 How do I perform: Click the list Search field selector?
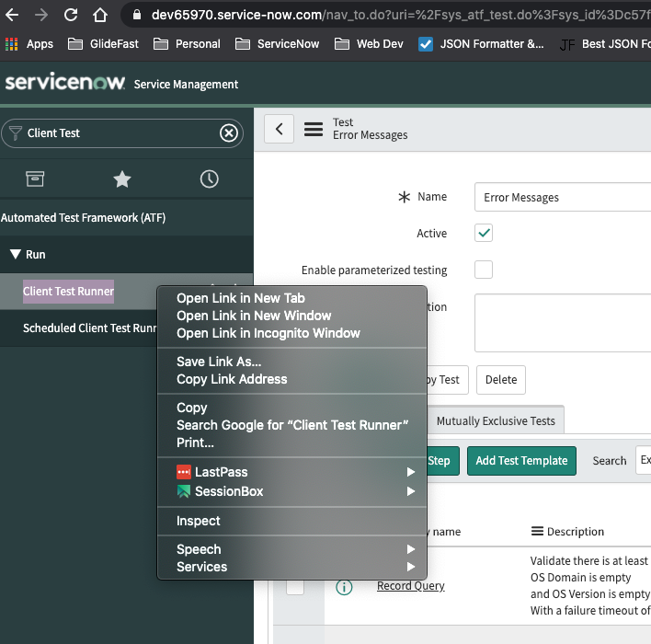643,460
